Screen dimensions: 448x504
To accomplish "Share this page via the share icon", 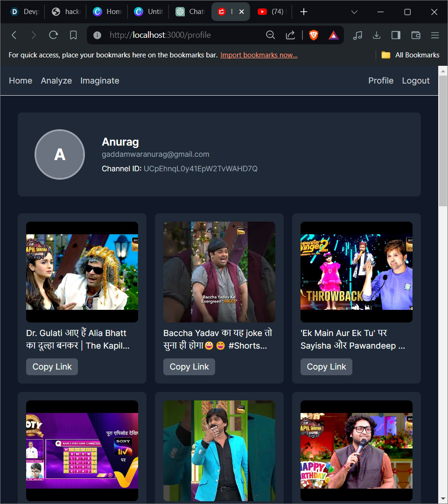I will pos(290,35).
